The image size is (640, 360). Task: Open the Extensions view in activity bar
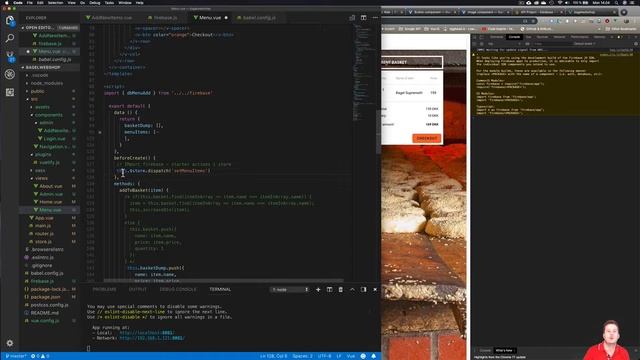click(x=10, y=92)
